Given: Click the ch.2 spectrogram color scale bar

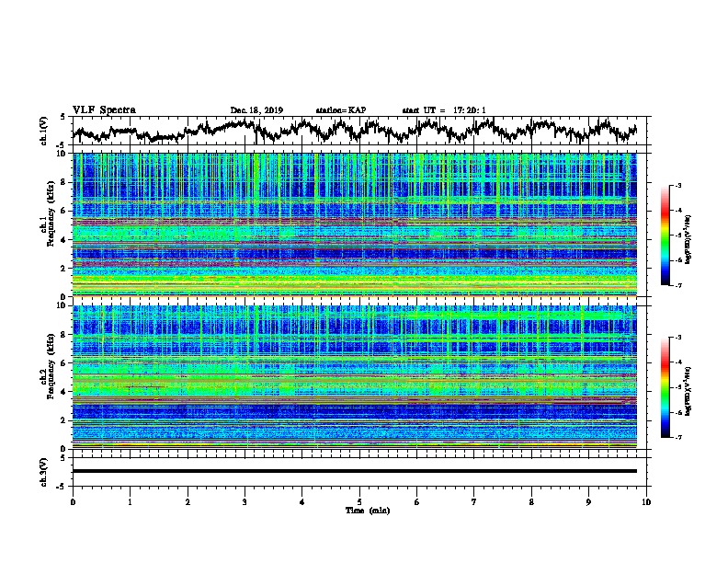Looking at the screenshot, I should 665,387.
